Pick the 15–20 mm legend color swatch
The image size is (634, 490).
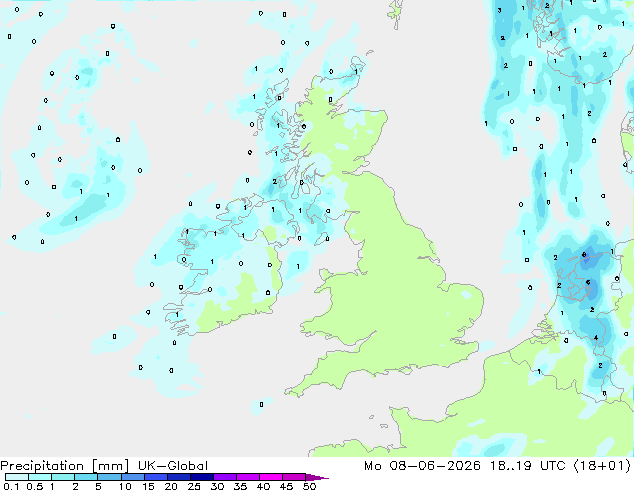(156, 477)
